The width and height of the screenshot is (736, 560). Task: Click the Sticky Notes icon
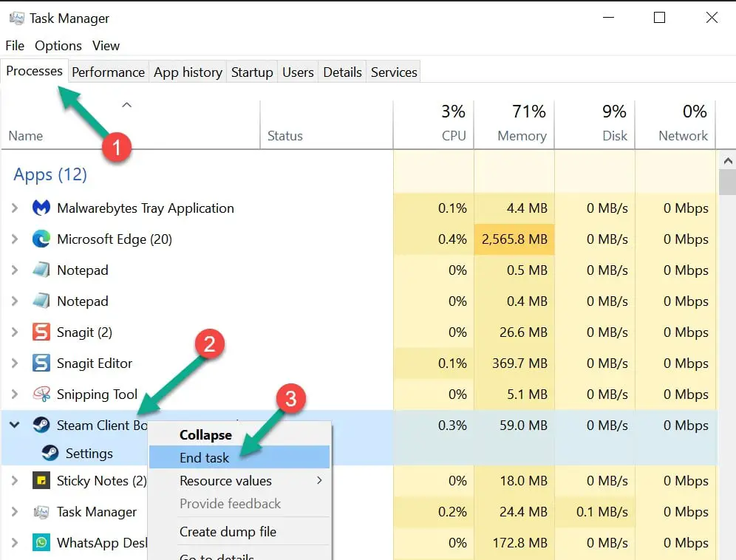(41, 480)
